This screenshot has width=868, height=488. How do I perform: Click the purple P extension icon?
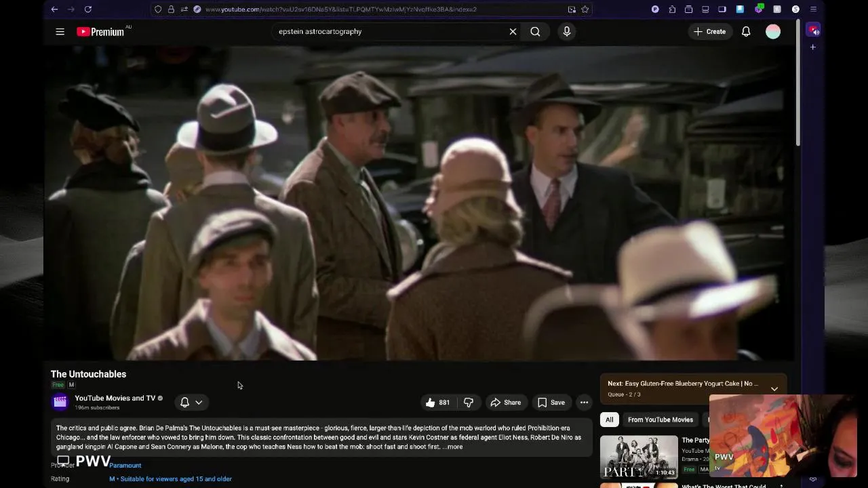(655, 9)
